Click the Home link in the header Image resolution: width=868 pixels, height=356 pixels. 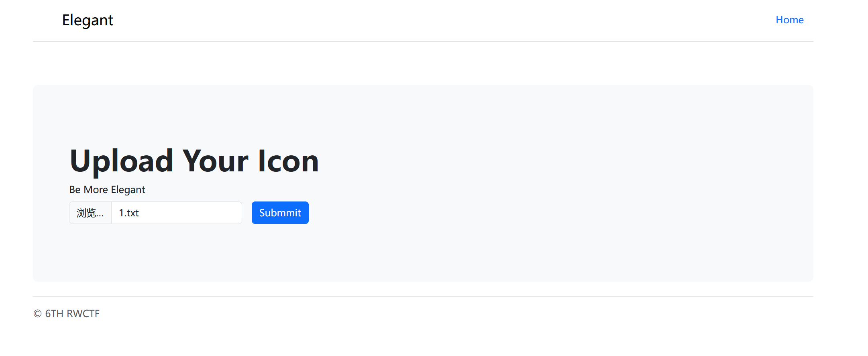[789, 20]
